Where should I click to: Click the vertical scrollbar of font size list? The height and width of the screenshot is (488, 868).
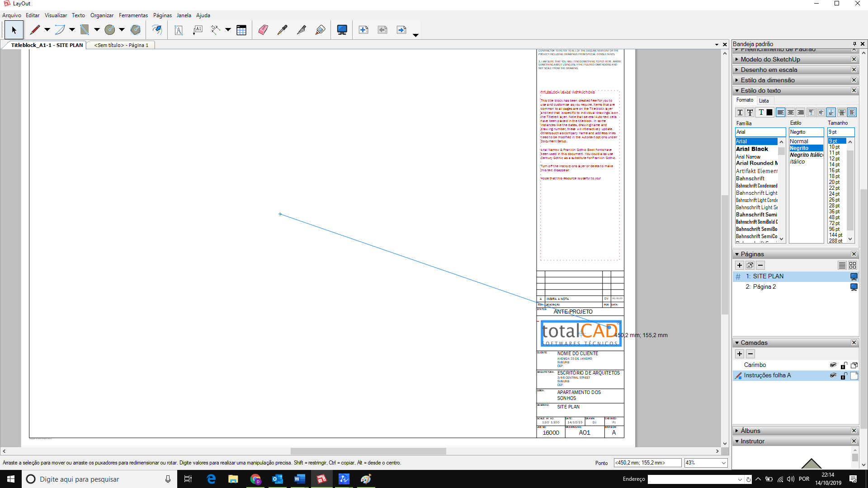pos(850,191)
